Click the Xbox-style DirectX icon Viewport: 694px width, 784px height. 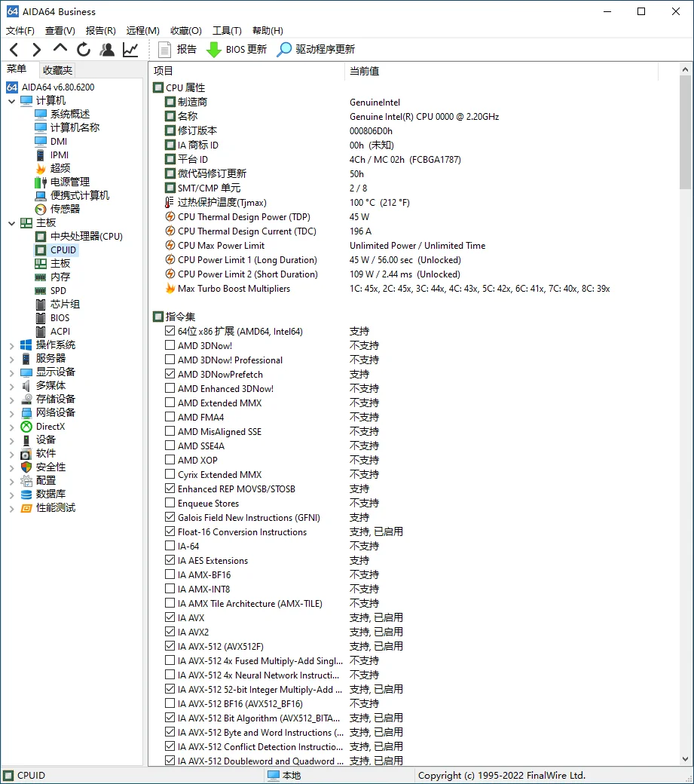[26, 427]
